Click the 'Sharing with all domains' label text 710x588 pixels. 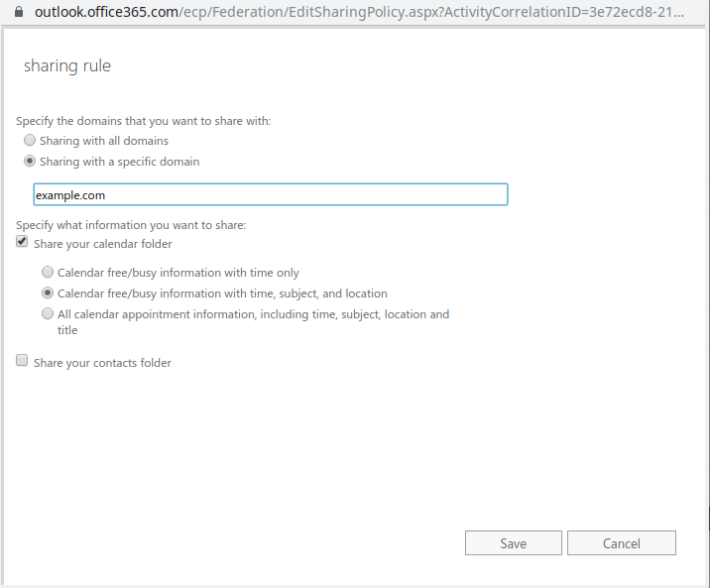pyautogui.click(x=104, y=141)
